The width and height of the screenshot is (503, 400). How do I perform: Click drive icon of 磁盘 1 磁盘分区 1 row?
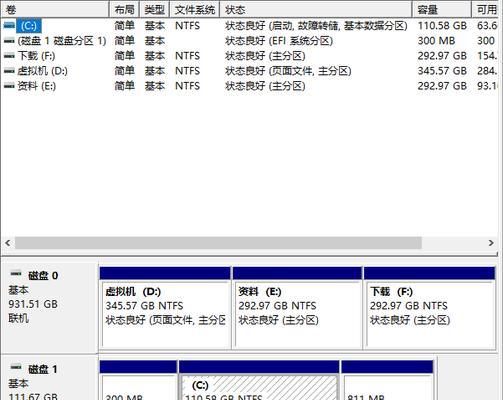pos(9,41)
